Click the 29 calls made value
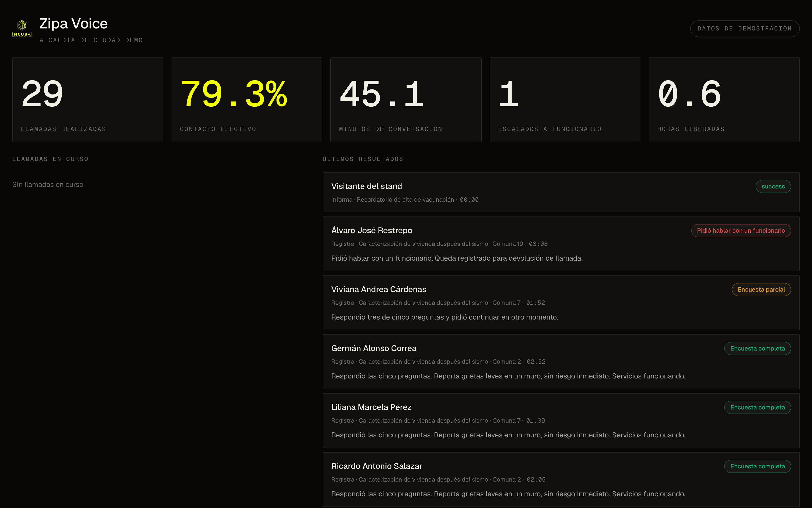 tap(42, 94)
